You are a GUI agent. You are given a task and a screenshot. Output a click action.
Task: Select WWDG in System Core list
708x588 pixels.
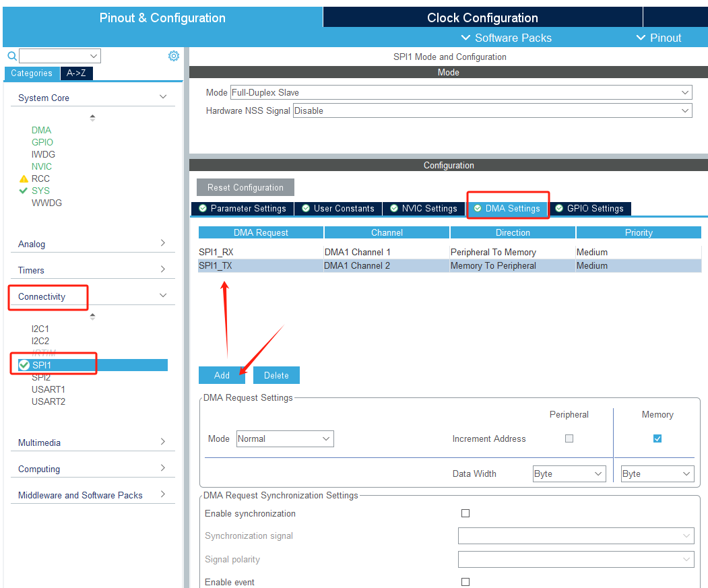[46, 203]
